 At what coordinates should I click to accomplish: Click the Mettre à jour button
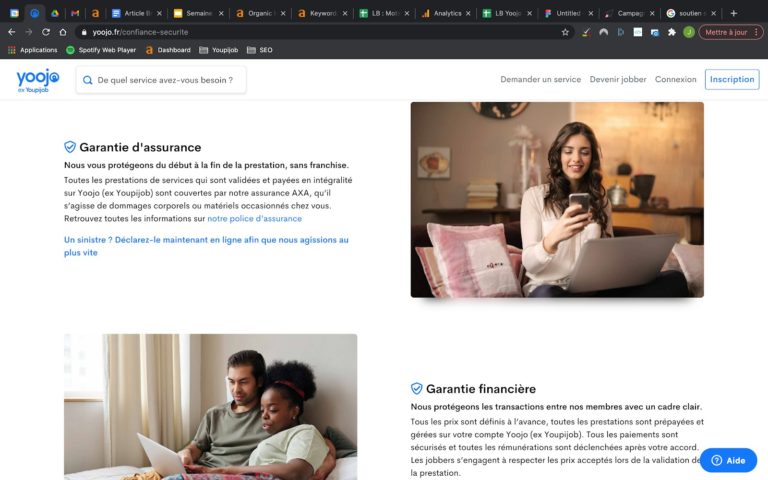click(731, 32)
